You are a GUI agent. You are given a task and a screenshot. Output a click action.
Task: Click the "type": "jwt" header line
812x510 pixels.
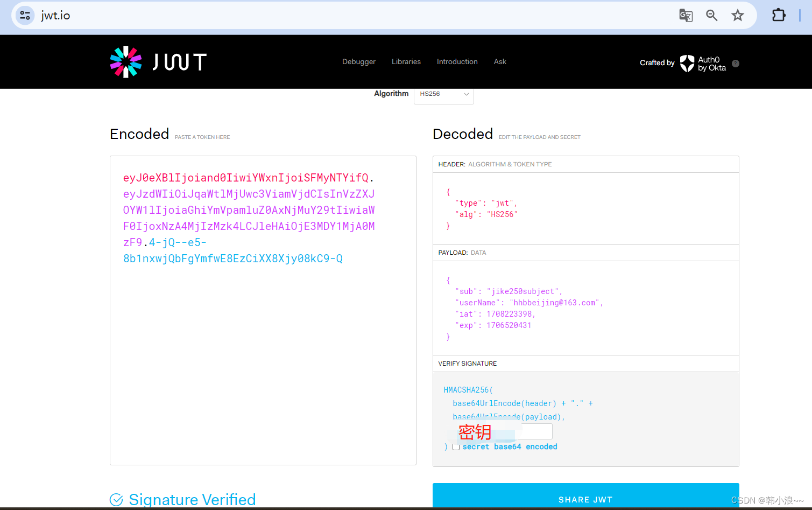(486, 203)
